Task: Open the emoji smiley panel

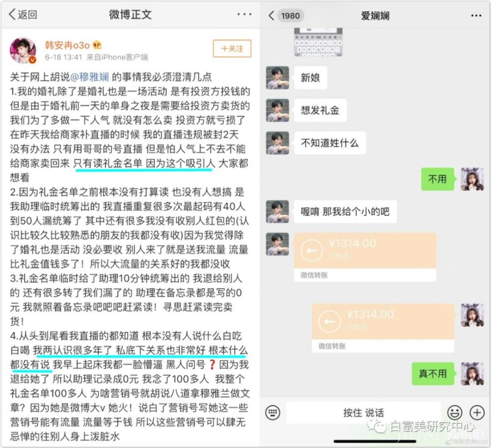Action: (454, 413)
